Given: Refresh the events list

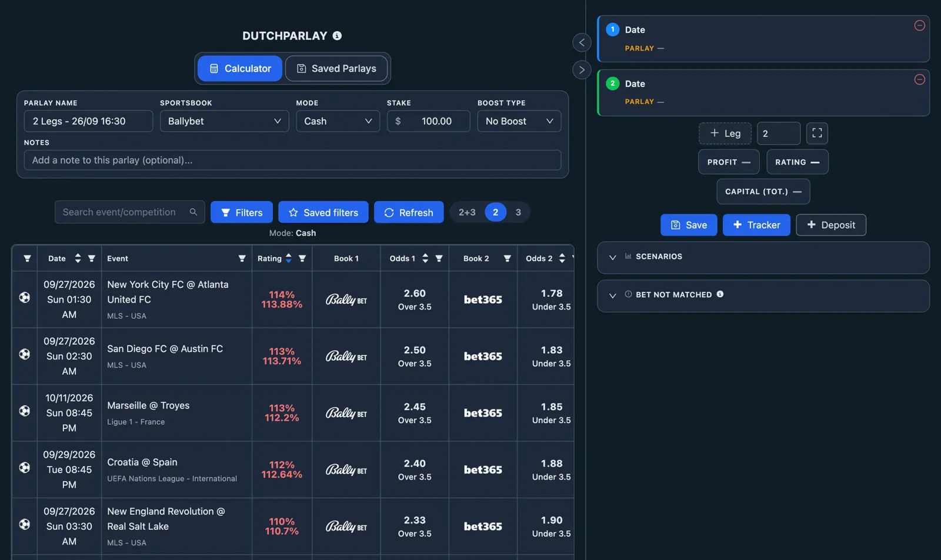Looking at the screenshot, I should click(409, 212).
